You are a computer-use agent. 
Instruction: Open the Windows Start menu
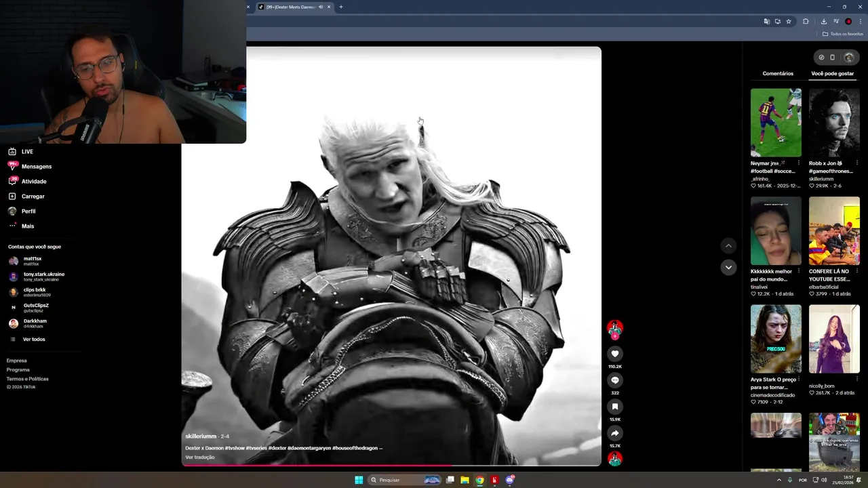point(359,480)
